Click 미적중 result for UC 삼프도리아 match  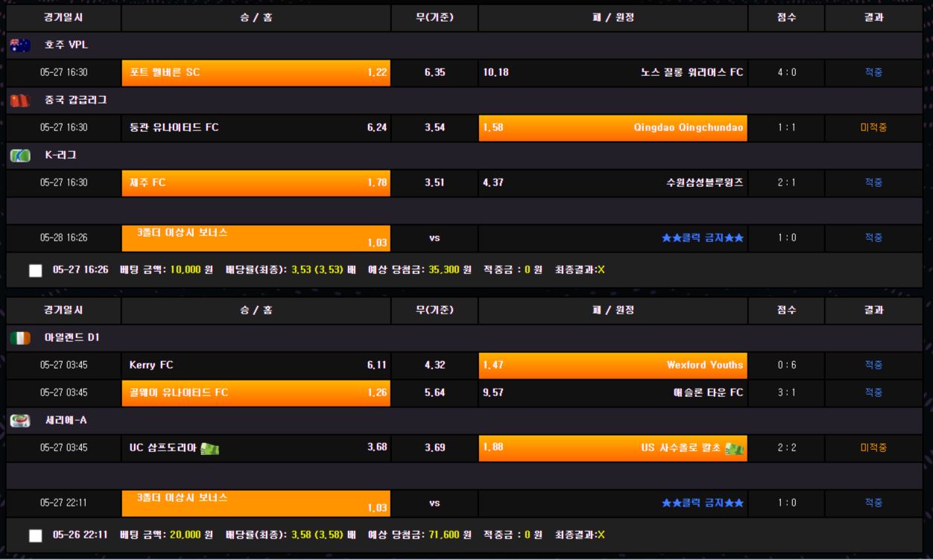click(873, 448)
